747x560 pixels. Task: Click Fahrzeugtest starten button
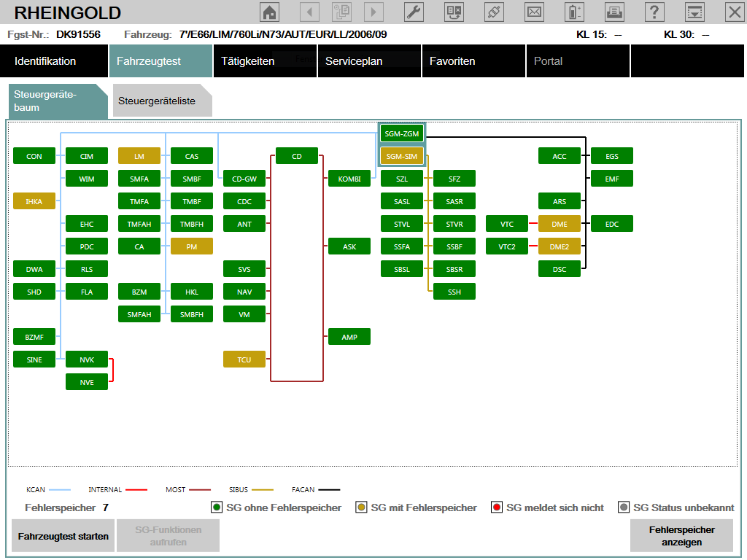tap(63, 536)
